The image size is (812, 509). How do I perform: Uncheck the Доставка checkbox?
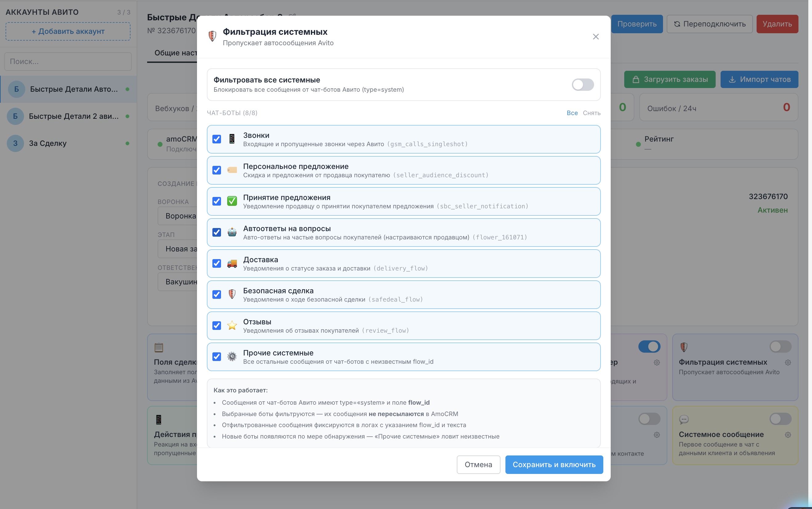click(217, 263)
